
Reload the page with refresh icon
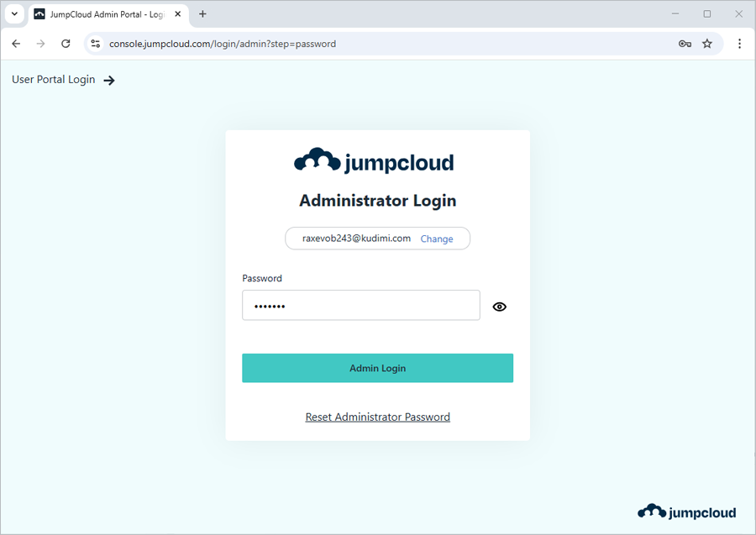(x=66, y=44)
